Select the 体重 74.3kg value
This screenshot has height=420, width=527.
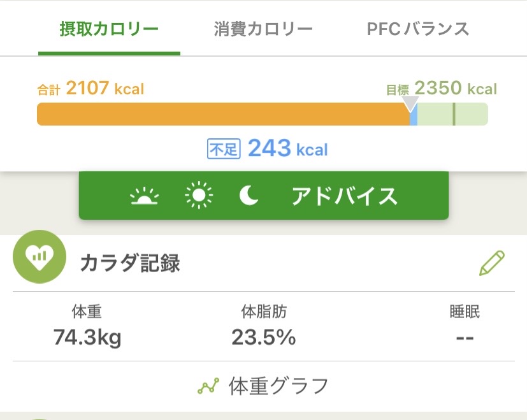(87, 337)
